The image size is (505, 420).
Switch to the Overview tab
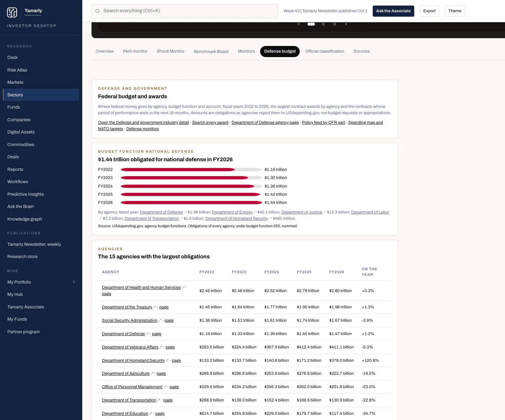click(x=105, y=51)
